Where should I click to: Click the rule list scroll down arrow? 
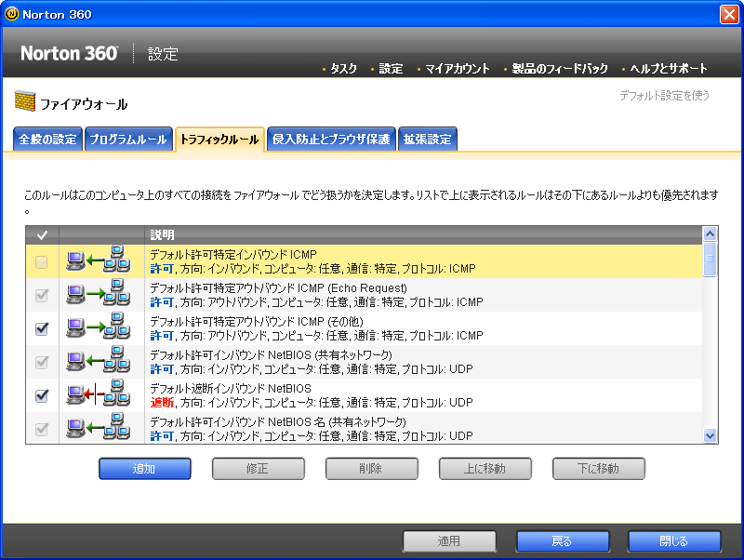click(x=710, y=435)
